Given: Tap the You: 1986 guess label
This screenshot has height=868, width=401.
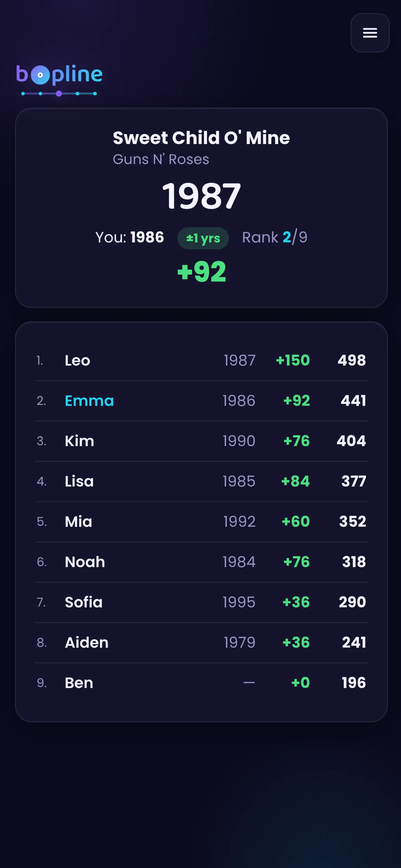Looking at the screenshot, I should (130, 237).
